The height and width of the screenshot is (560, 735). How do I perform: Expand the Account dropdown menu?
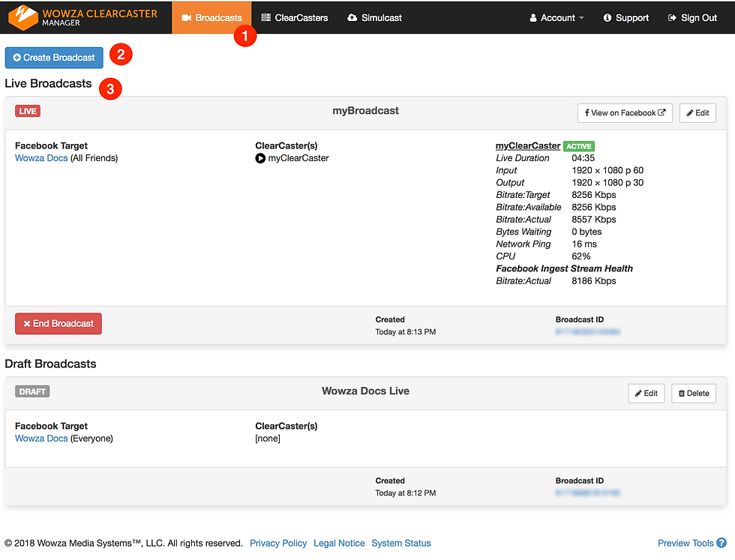pos(556,18)
